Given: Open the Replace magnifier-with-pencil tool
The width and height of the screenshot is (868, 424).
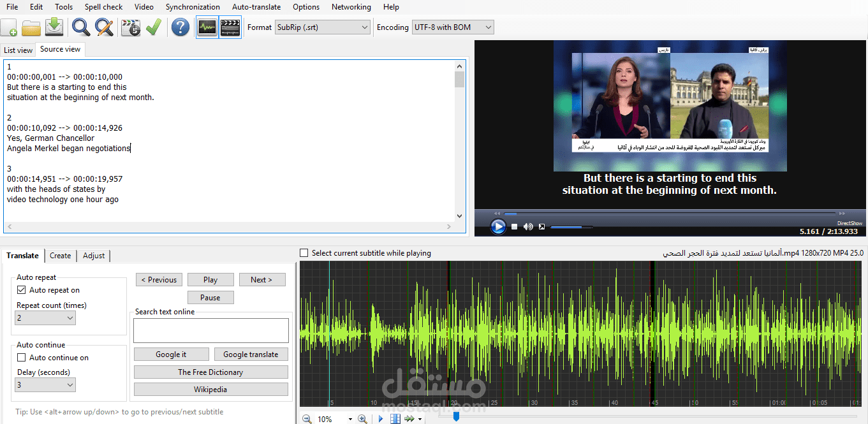Looking at the screenshot, I should pos(104,27).
